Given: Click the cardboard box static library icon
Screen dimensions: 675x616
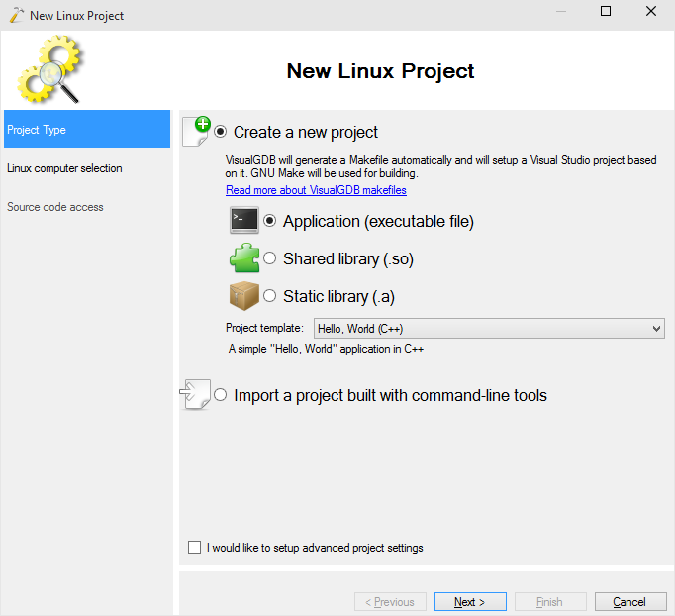Looking at the screenshot, I should [x=244, y=296].
